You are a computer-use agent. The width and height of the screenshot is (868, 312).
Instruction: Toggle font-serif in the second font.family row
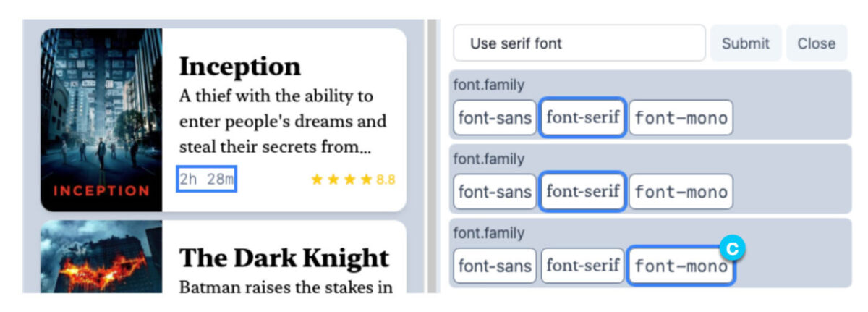[582, 192]
